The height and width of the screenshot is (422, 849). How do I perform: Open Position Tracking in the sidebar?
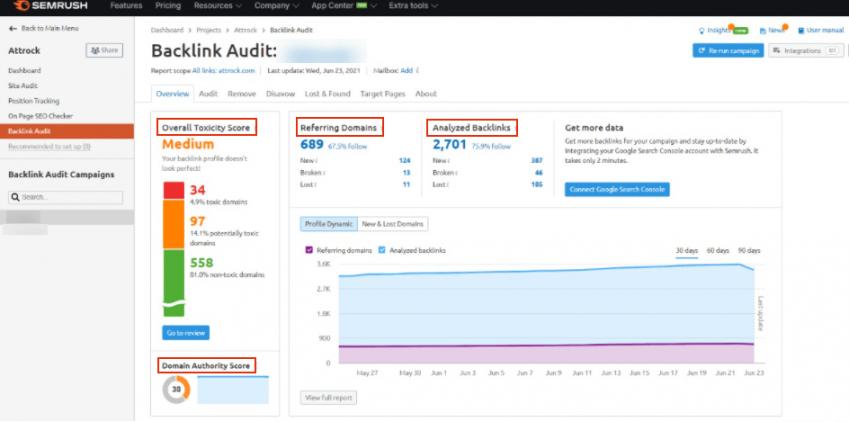click(x=34, y=101)
